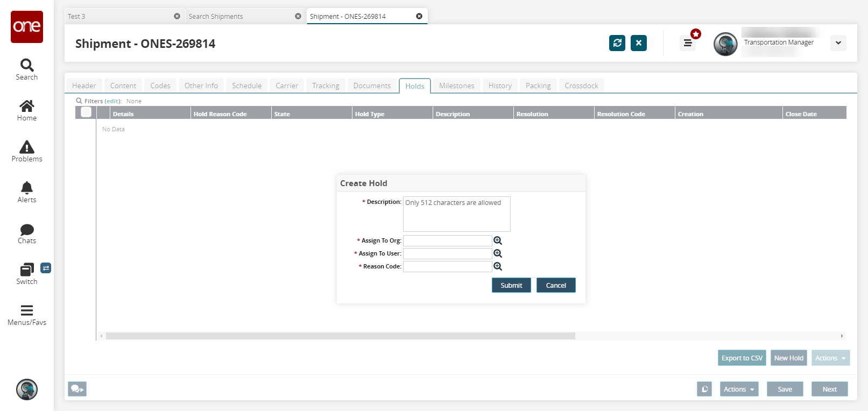Close the Test 3 tab
The width and height of the screenshot is (868, 411).
(177, 16)
